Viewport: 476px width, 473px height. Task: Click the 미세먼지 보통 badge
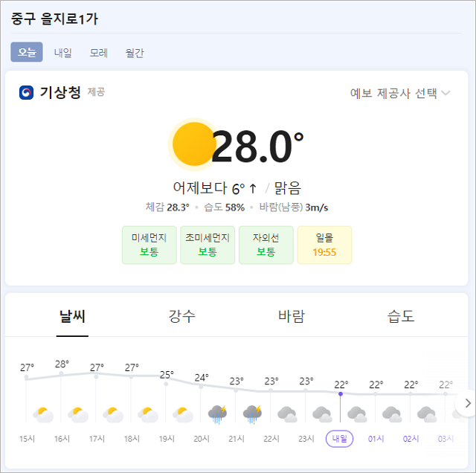[x=149, y=245]
